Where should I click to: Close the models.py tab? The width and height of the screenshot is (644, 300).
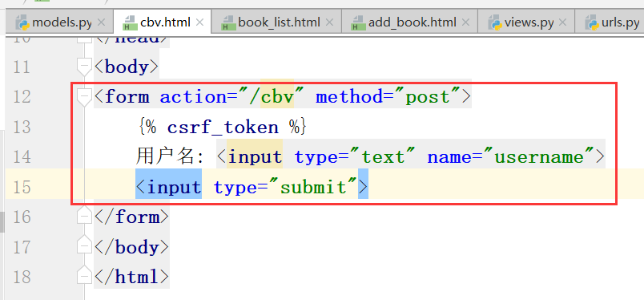coord(102,22)
